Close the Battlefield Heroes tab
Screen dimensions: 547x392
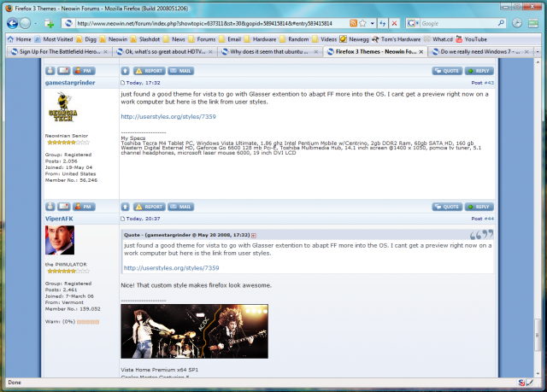coord(106,51)
